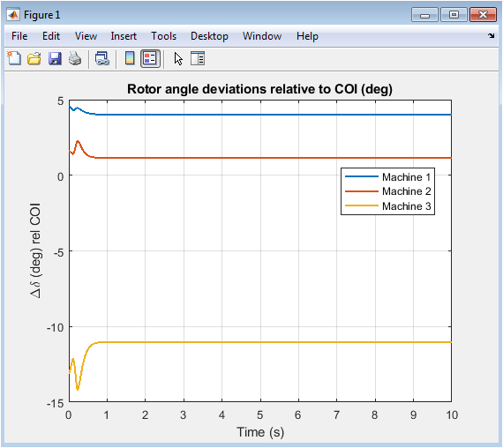
Task: Click the Link Plot toolbar icon
Action: [102, 59]
